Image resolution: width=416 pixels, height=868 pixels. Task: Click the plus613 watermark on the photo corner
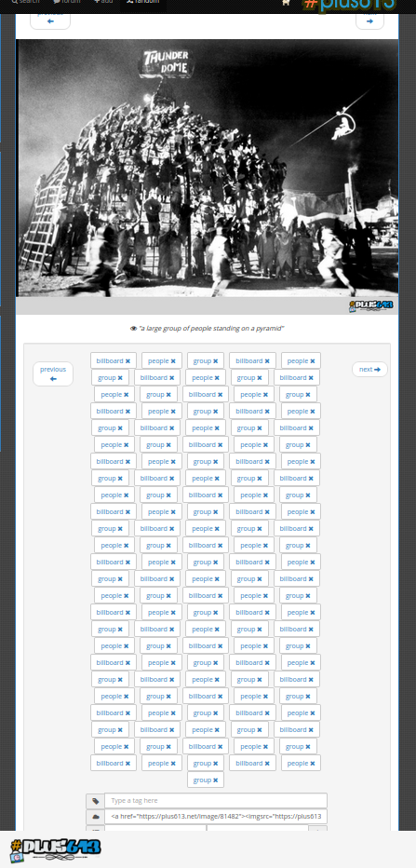[371, 305]
